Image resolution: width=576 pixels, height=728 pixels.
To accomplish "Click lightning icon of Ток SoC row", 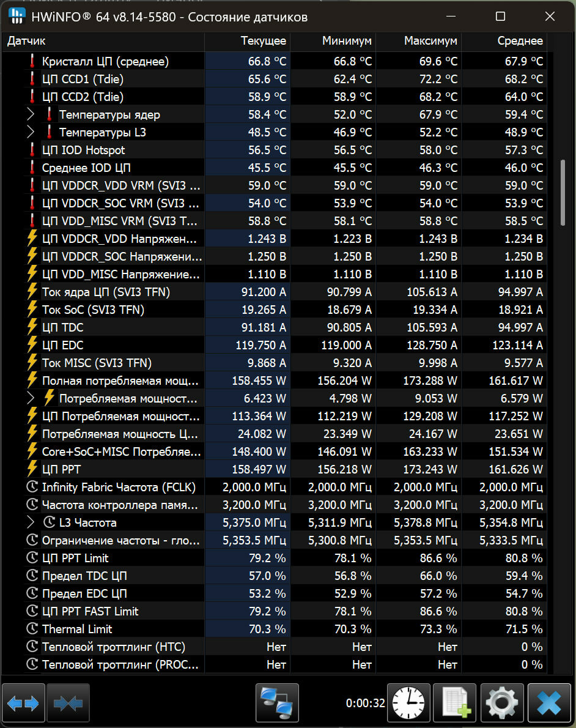I will pyautogui.click(x=32, y=309).
